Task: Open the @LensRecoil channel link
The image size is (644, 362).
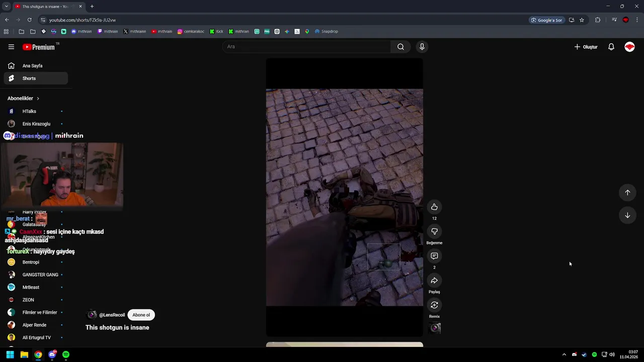Action: [112, 315]
